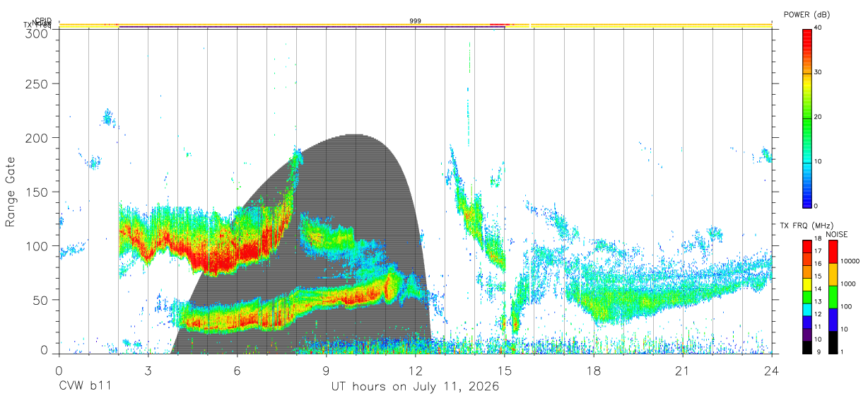Click the 50 tick on the Range Gate axis
The image size is (868, 401).
click(40, 300)
